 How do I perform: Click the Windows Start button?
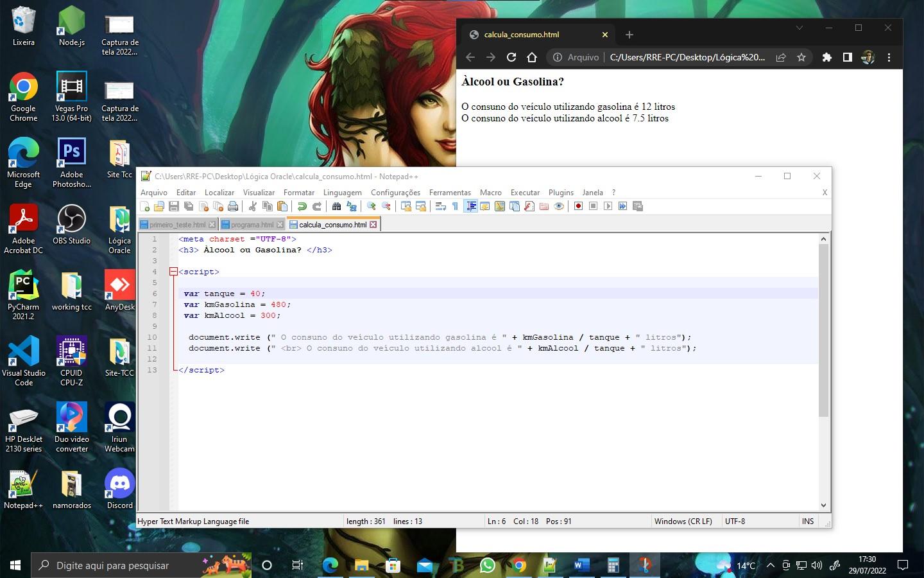[x=15, y=565]
